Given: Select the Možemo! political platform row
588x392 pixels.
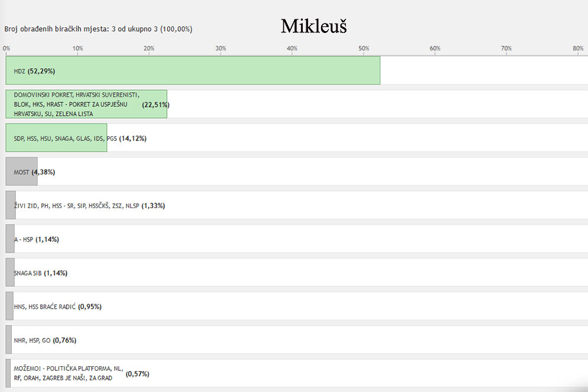Looking at the screenshot, I should click(x=296, y=374).
